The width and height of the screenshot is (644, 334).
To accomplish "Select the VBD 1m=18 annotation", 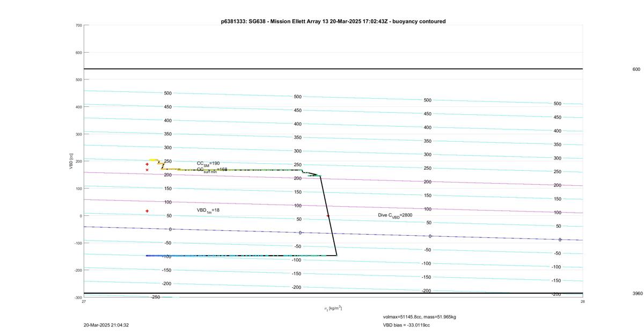I will click(x=208, y=210).
